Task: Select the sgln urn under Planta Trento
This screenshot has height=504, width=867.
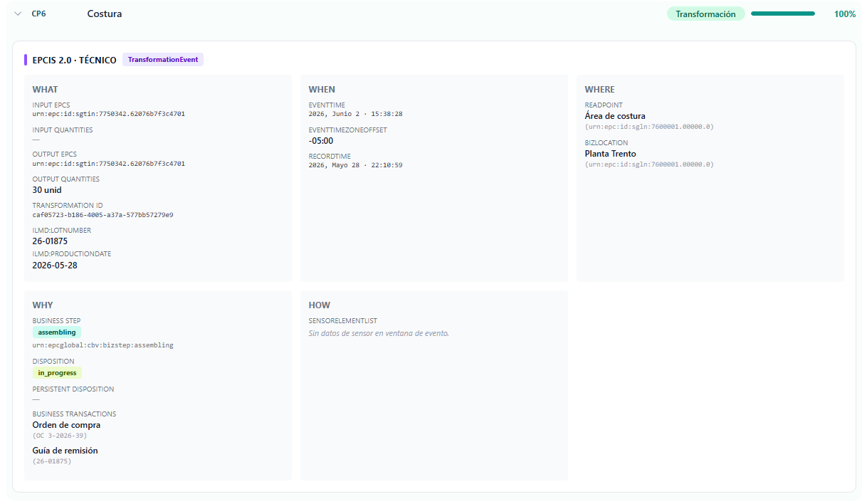Action: [x=649, y=164]
